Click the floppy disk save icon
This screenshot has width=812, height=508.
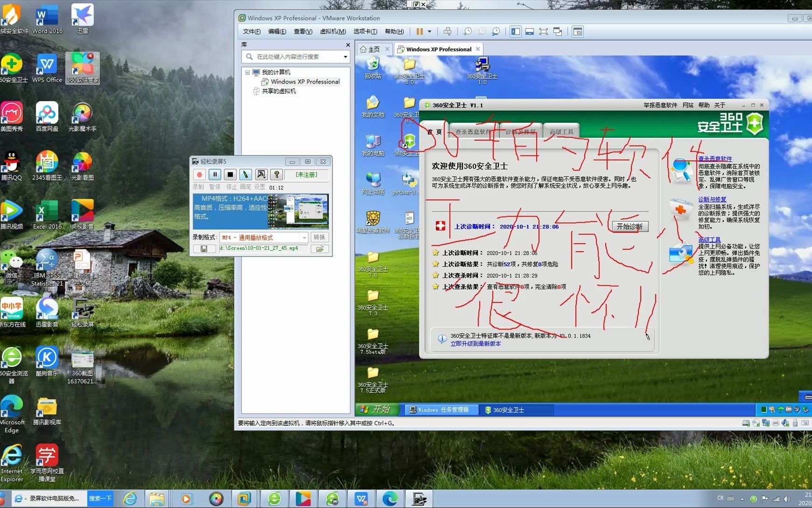(204, 249)
